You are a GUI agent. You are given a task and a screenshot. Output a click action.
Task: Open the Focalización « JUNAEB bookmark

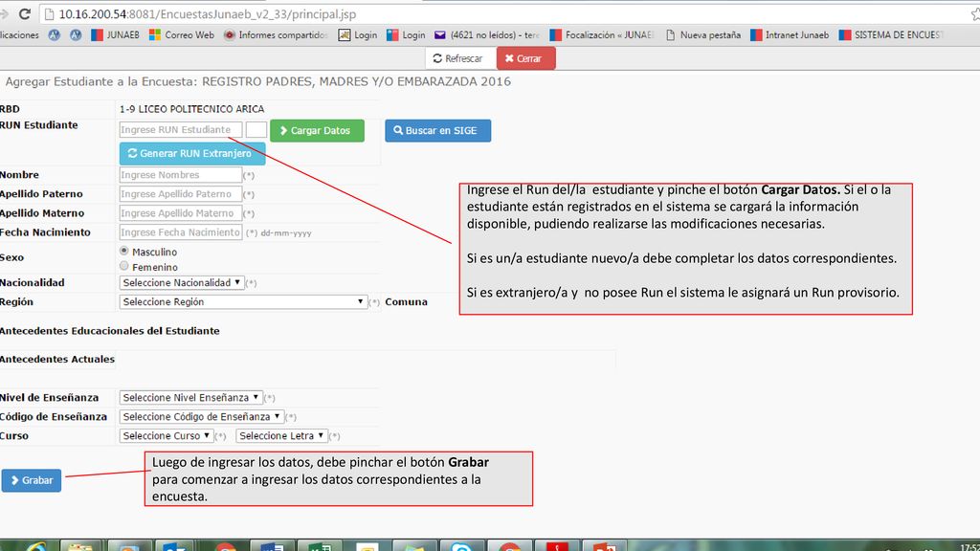click(601, 35)
